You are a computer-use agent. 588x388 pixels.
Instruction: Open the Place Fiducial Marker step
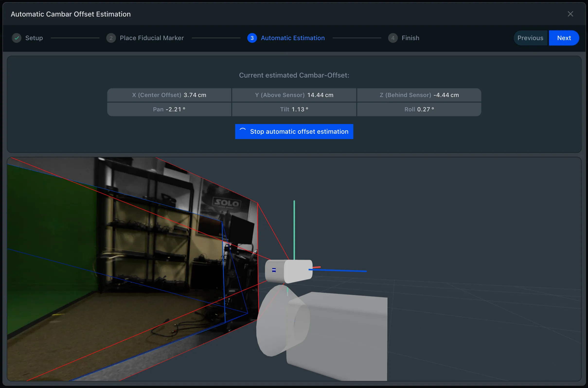coord(152,38)
